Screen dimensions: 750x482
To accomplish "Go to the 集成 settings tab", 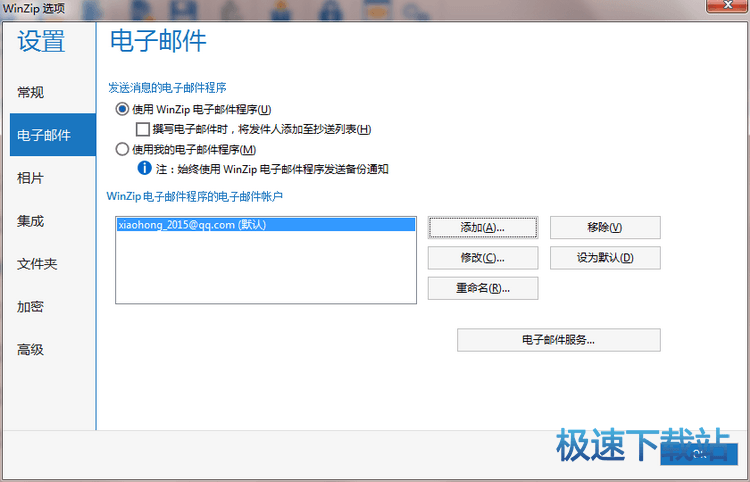I will point(31,221).
